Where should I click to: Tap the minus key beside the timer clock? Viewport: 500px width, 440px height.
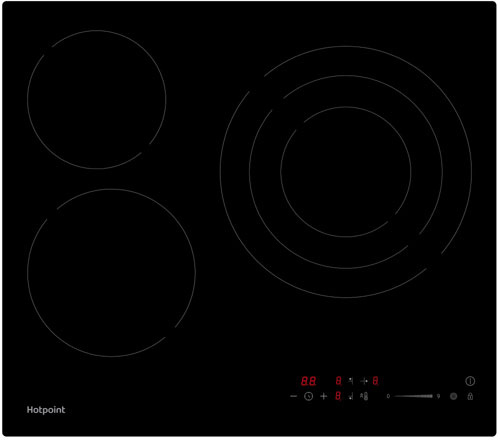click(293, 396)
